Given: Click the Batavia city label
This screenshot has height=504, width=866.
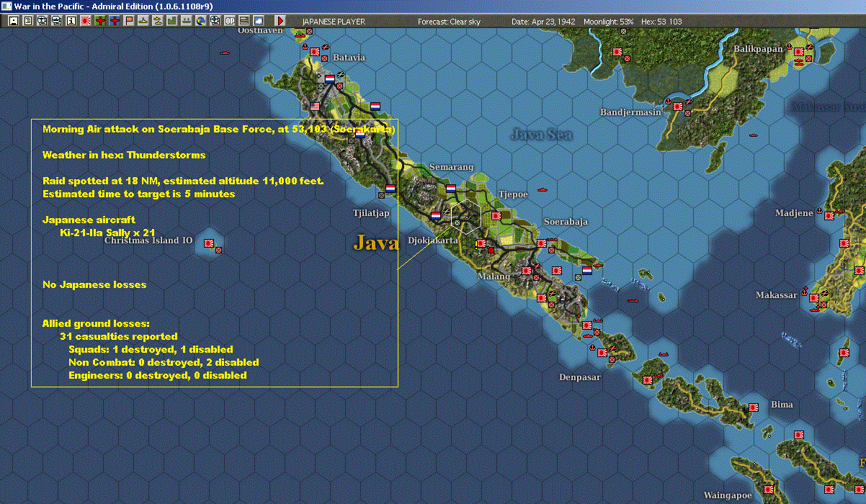Looking at the screenshot, I should click(x=348, y=58).
